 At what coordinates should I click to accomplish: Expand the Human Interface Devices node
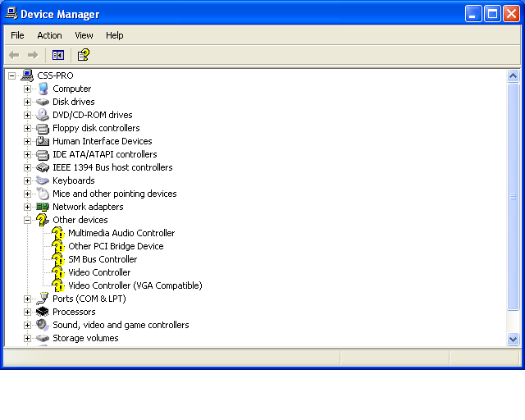(x=27, y=141)
